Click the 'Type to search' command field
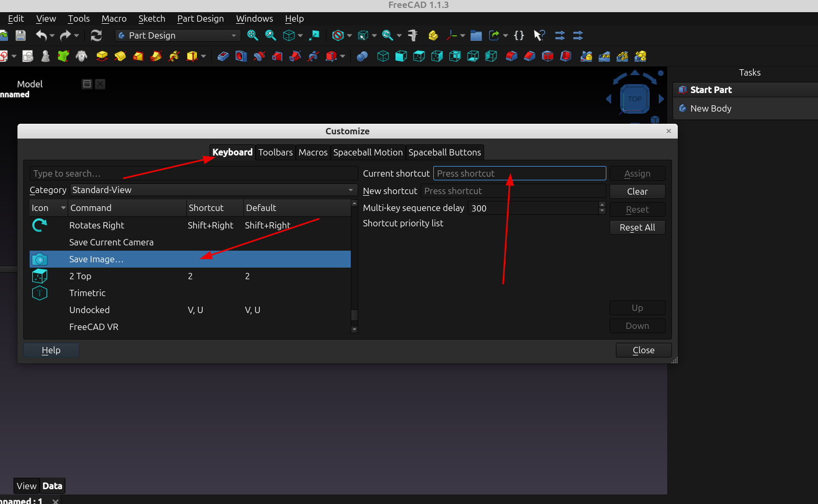 pyautogui.click(x=194, y=173)
